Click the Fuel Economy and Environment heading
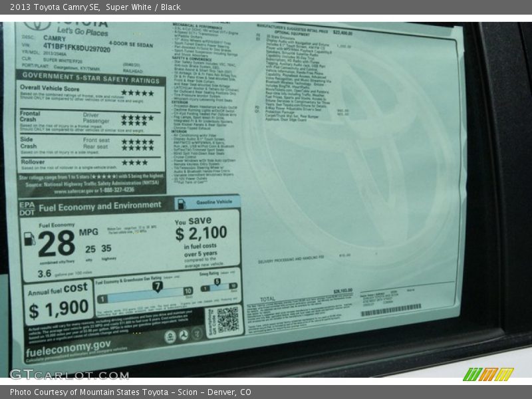Screen dimensions: 532x399 (x=100, y=206)
